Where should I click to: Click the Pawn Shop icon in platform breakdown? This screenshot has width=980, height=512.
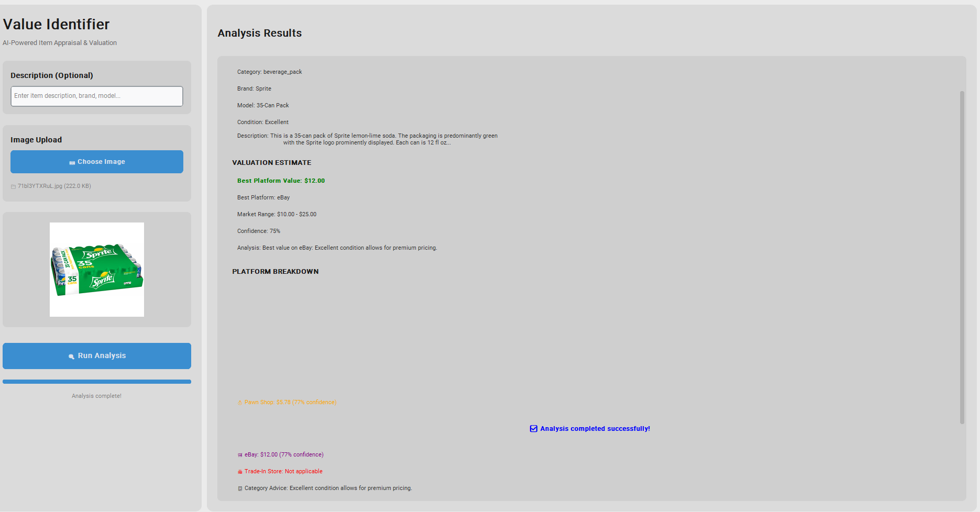click(240, 403)
